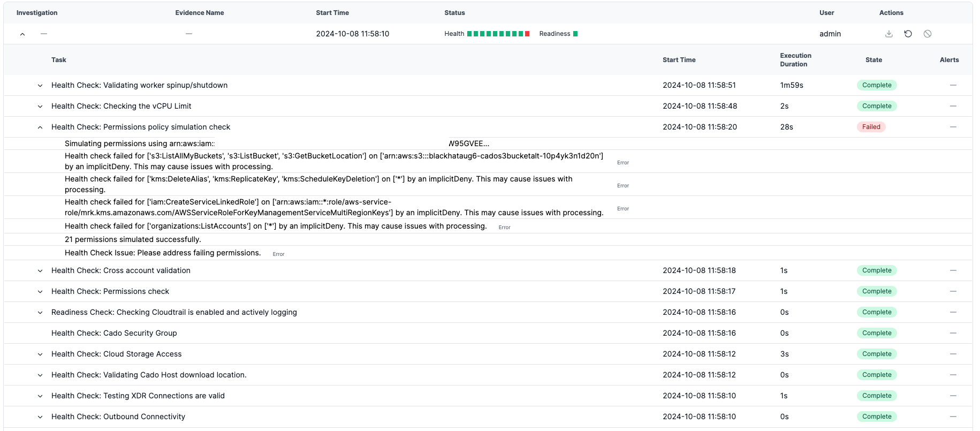Download the investigation results icon
Screen dimensions: 980x431
click(888, 34)
